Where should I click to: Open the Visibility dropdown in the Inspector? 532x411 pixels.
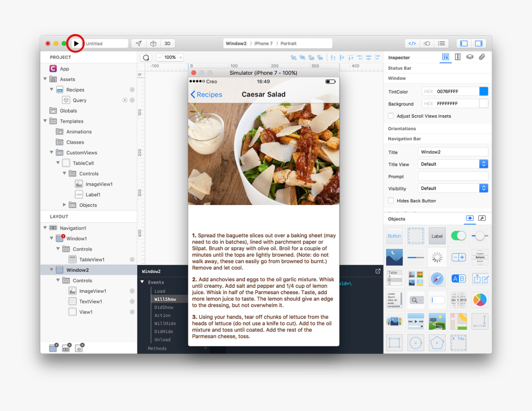(x=483, y=188)
